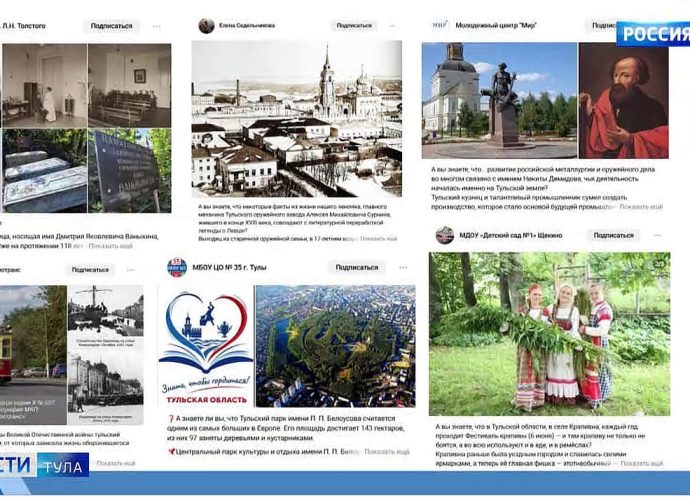Open the more options dots on the Л.Н. Толстого post
Image resolution: width=690 pixels, height=500 pixels.
coord(157,26)
